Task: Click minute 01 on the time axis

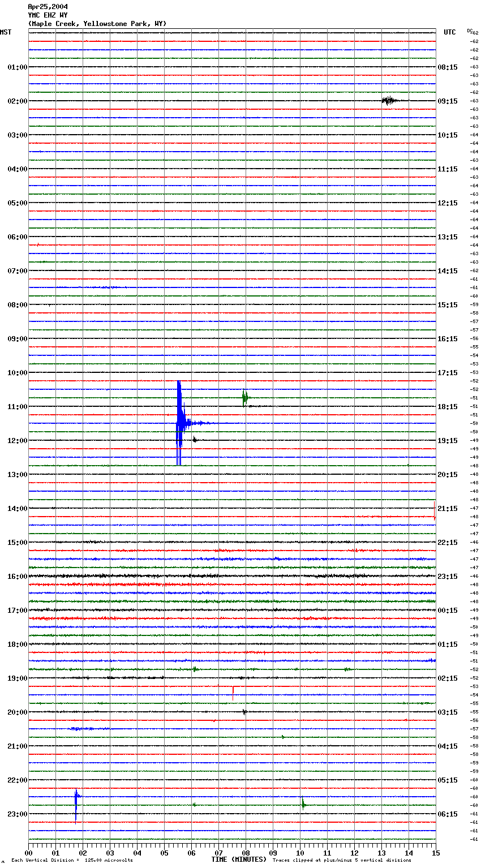Action: (55, 853)
